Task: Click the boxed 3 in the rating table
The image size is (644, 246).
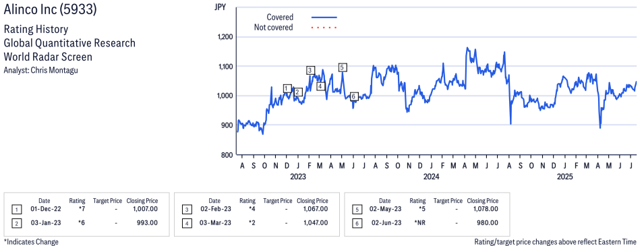Action: tap(187, 210)
